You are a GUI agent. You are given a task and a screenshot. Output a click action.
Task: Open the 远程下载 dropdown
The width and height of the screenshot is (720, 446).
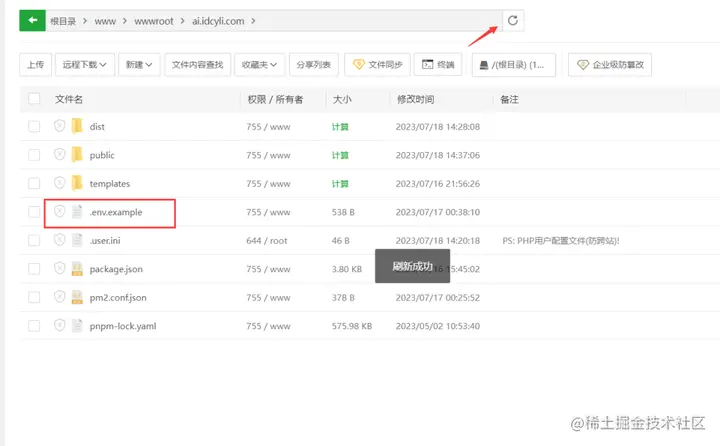84,64
